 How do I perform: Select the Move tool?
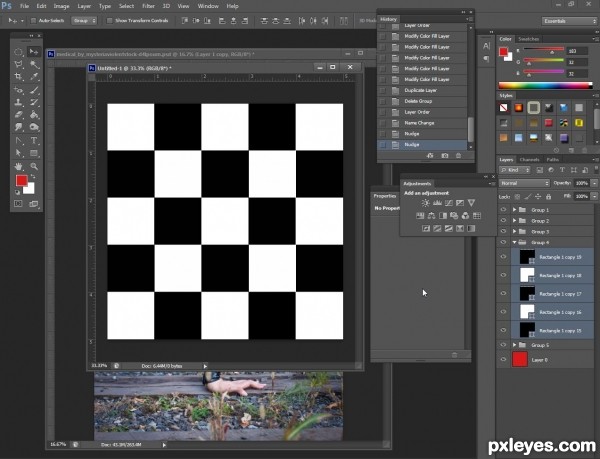coord(34,52)
